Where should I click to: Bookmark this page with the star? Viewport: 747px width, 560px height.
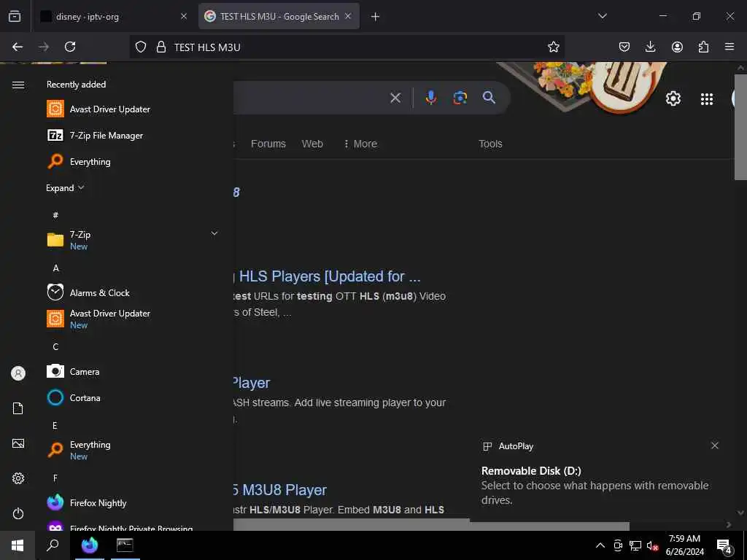553,47
